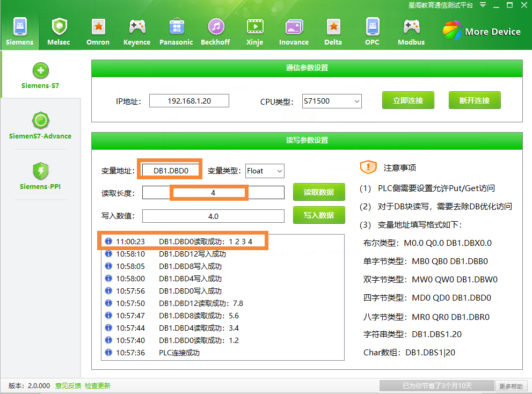The height and width of the screenshot is (394, 532).
Task: Click the Char数组: DB1.DBS1|20 note
Action: pyautogui.click(x=409, y=353)
